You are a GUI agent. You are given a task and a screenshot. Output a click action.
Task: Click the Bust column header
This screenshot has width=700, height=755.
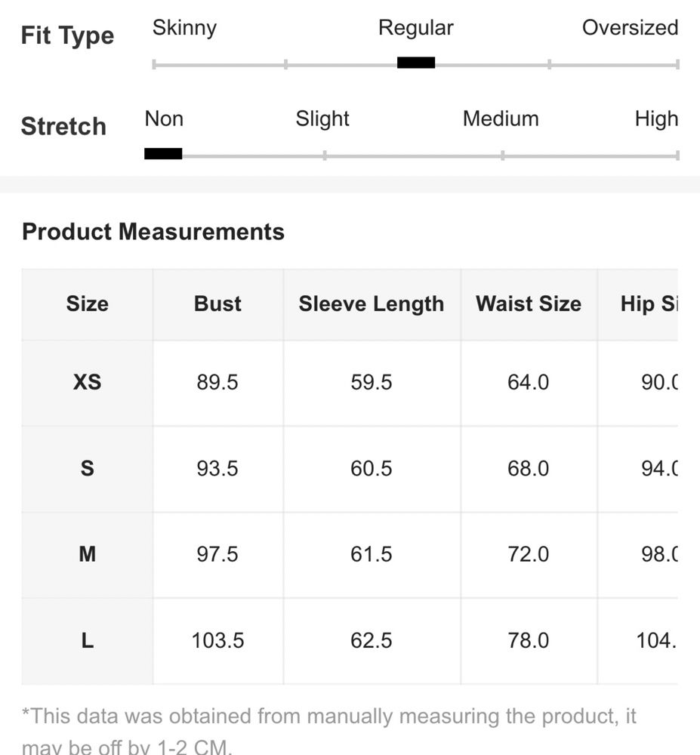click(x=217, y=304)
